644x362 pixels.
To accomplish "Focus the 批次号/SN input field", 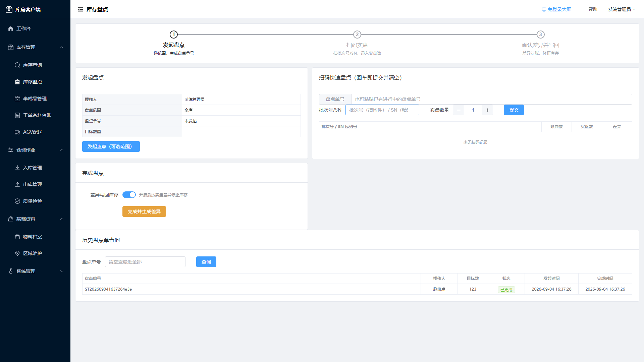I will point(382,110).
